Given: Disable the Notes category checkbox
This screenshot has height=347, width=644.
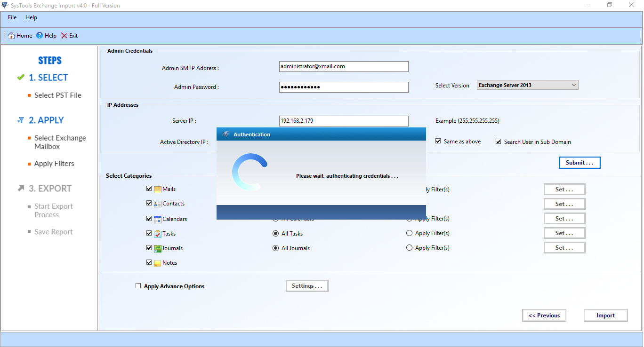Looking at the screenshot, I should (x=149, y=262).
